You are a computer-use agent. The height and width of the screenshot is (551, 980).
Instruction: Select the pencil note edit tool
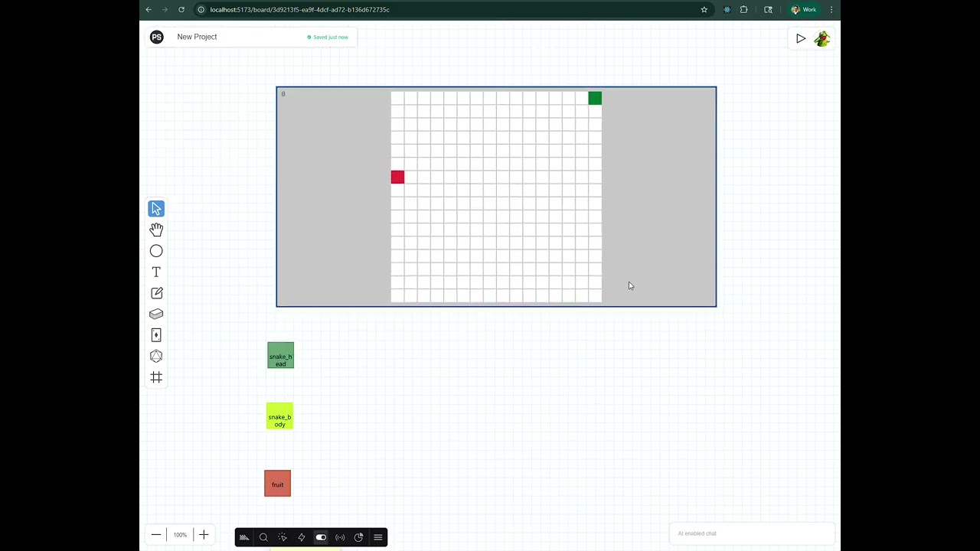(156, 293)
